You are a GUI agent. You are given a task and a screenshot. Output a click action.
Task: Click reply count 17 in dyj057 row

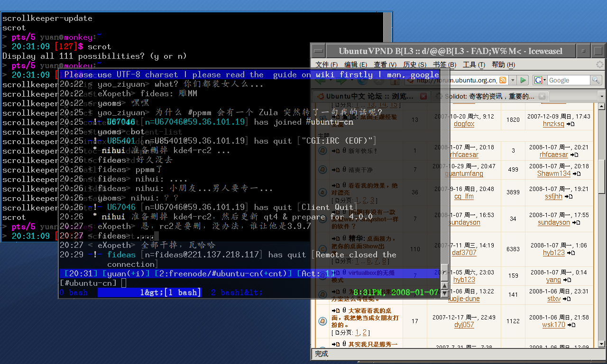tap(414, 321)
